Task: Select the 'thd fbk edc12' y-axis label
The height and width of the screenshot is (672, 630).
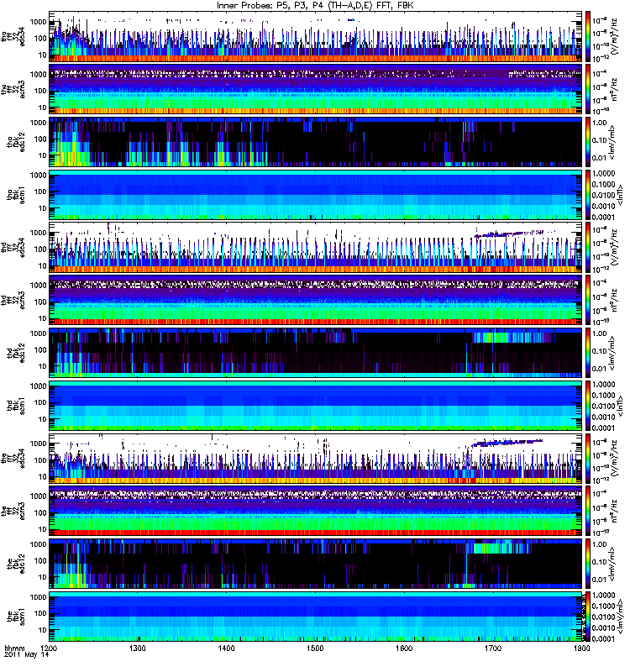Action: (16, 353)
